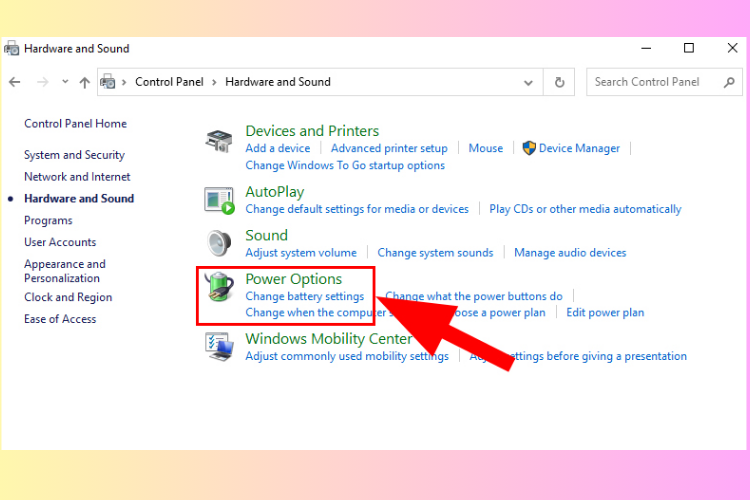The width and height of the screenshot is (750, 500).
Task: Minimize the Hardware and Sound window
Action: pyautogui.click(x=646, y=48)
